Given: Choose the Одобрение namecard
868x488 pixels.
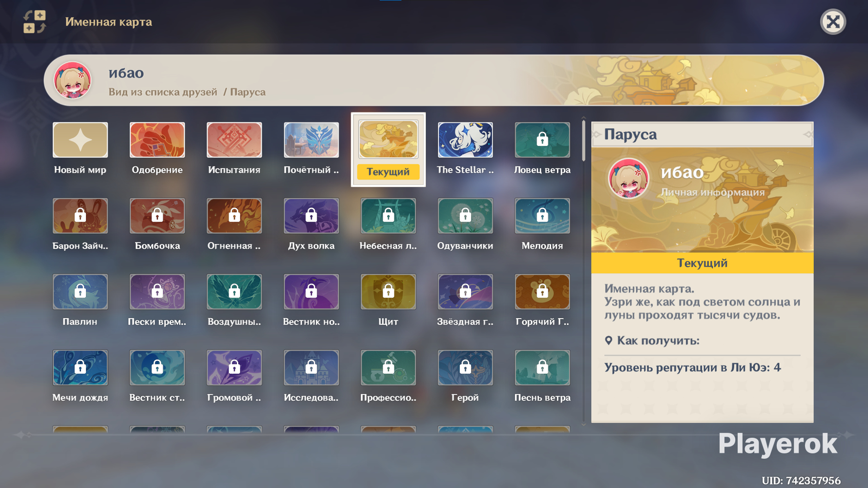Looking at the screenshot, I should tap(157, 140).
